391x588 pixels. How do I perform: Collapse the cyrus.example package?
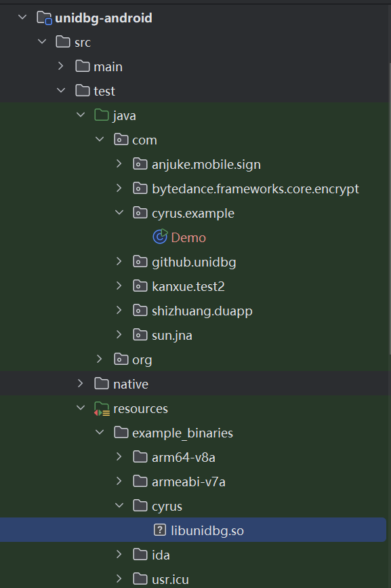click(x=119, y=213)
